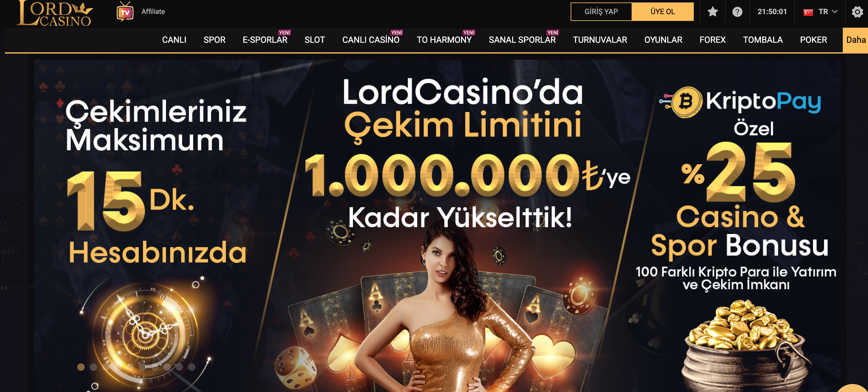Open the TV icon in header
The image size is (868, 392).
pos(125,12)
